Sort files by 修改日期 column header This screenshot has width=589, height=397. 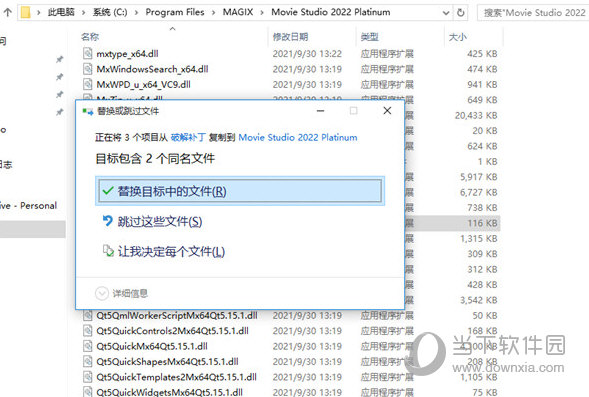click(x=290, y=37)
